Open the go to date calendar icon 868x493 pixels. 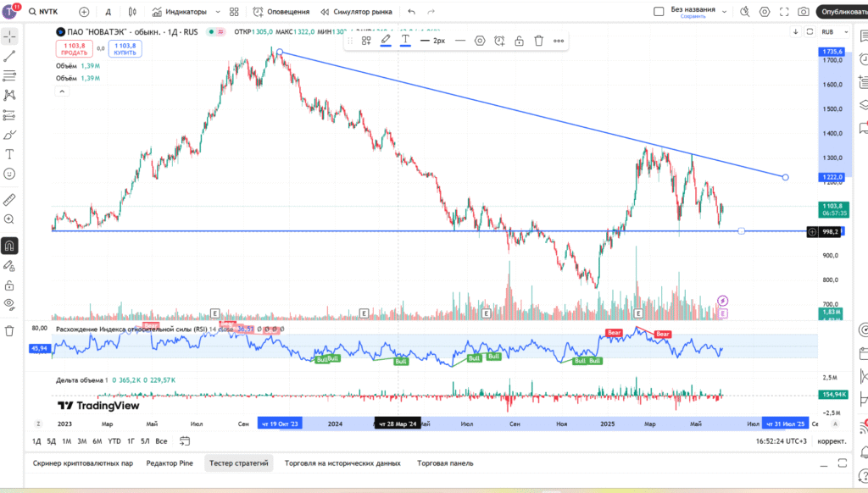pyautogui.click(x=185, y=441)
